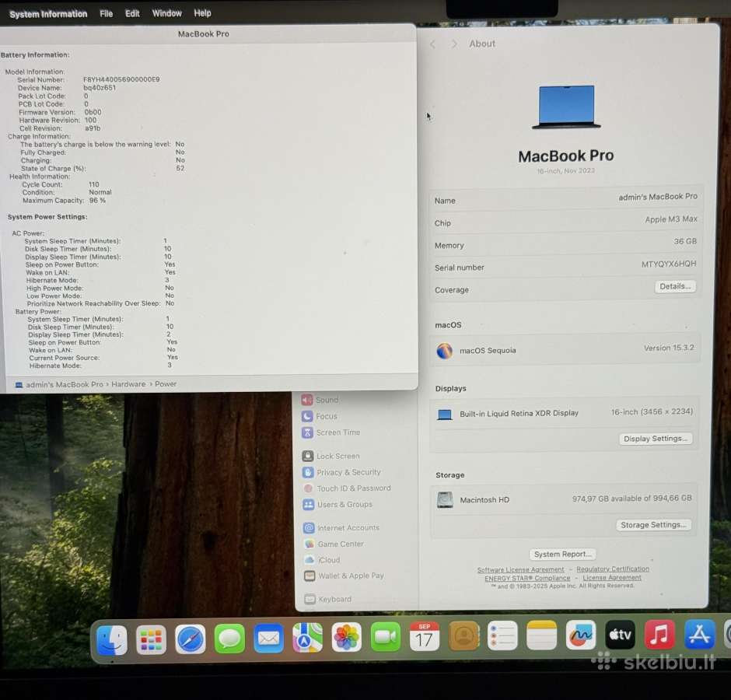Screen dimensions: 731x700
Task: Open Contacts app in dock
Action: pos(463,635)
